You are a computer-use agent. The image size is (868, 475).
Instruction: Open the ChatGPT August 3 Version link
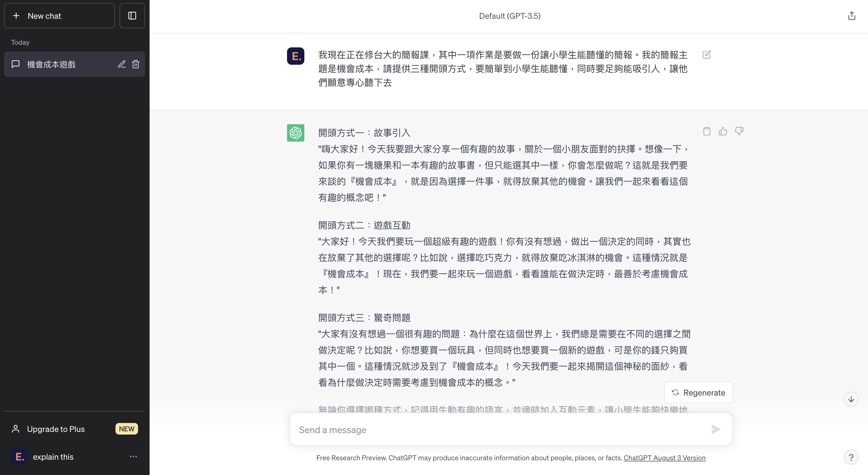point(664,458)
